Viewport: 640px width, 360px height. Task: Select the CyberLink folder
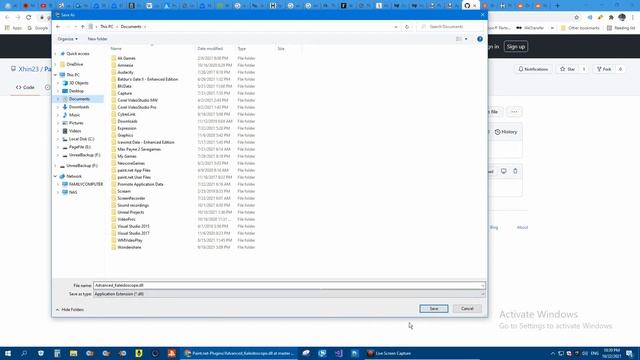pos(126,114)
